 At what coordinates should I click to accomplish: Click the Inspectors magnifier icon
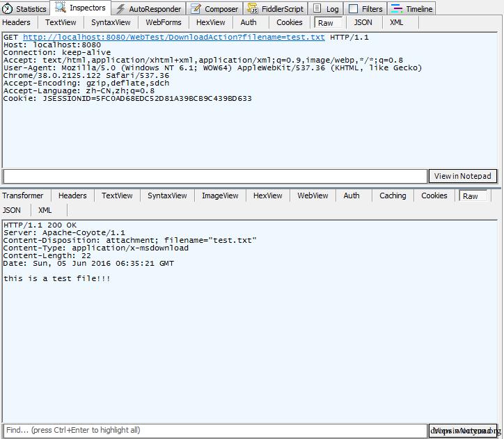point(60,8)
